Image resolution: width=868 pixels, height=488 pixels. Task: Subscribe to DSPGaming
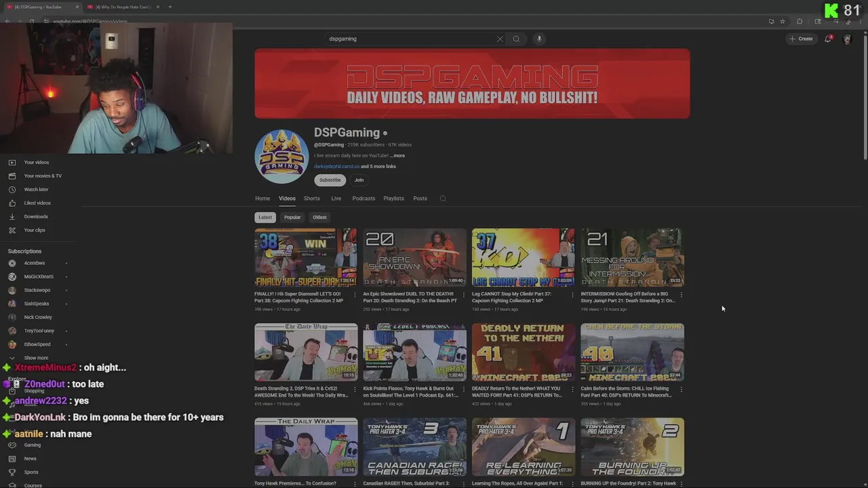pos(330,180)
